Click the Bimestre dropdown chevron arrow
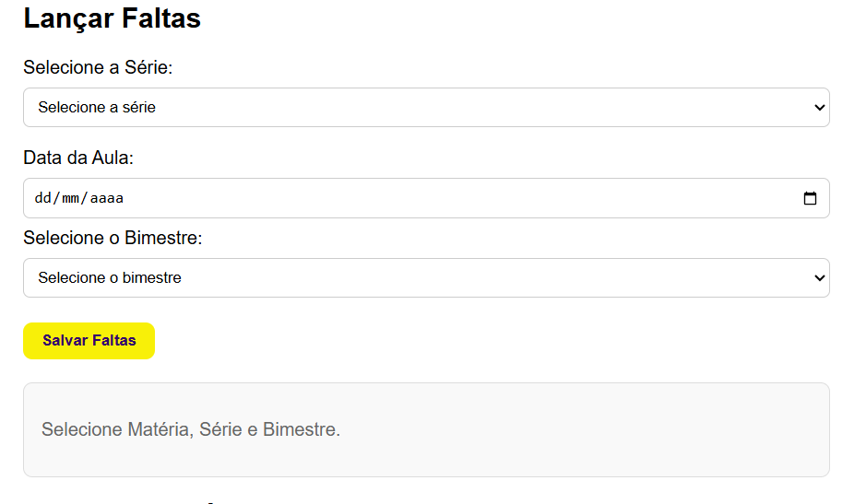 [820, 278]
